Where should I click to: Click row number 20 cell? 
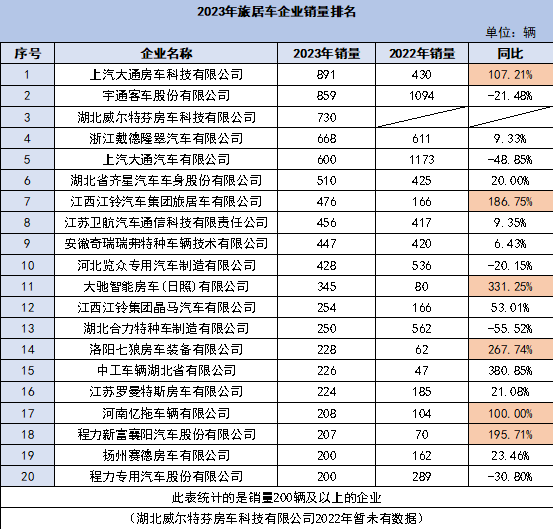point(27,476)
